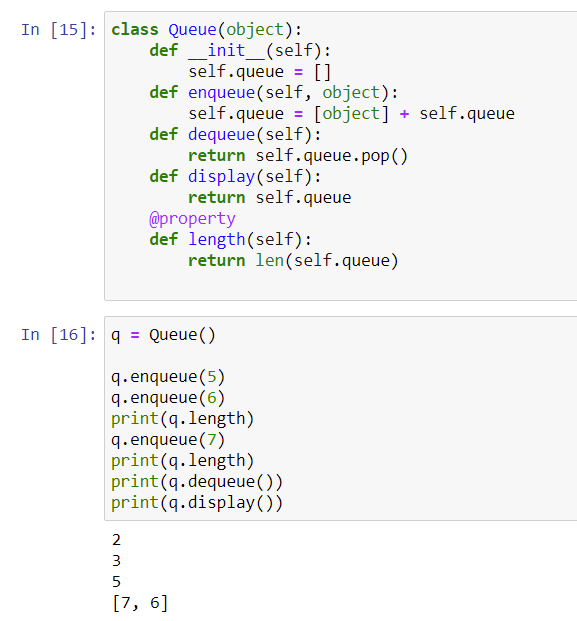Place cursor on def __init__(self) line

(x=240, y=51)
